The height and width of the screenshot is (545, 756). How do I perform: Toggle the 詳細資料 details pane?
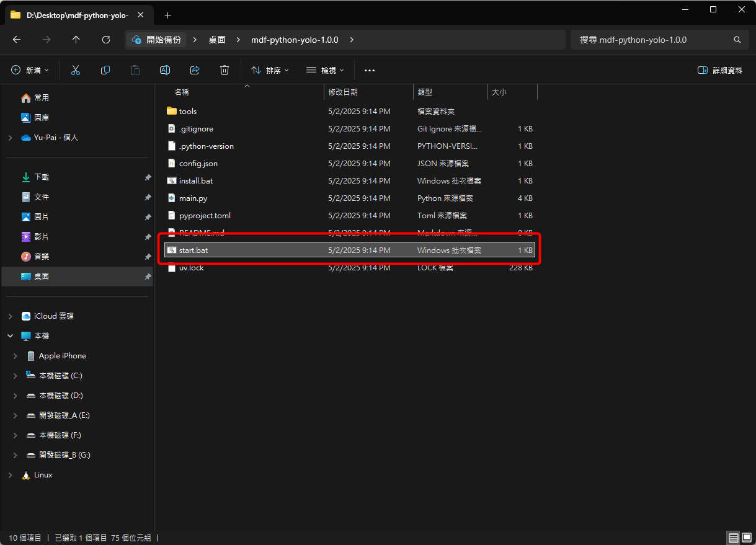pyautogui.click(x=719, y=71)
